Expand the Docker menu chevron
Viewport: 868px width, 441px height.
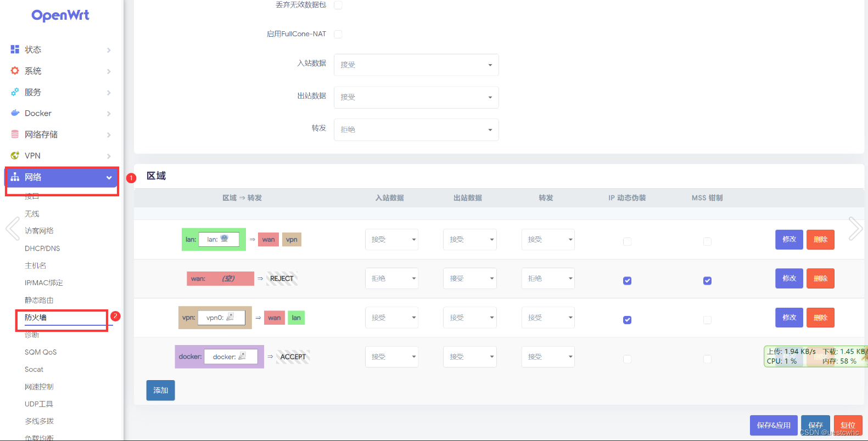click(x=109, y=114)
